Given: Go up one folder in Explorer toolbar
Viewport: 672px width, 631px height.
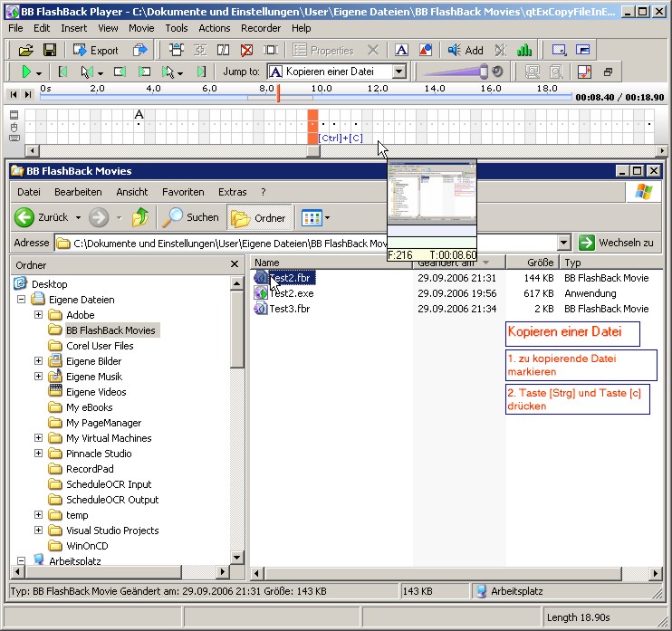Looking at the screenshot, I should [x=140, y=217].
